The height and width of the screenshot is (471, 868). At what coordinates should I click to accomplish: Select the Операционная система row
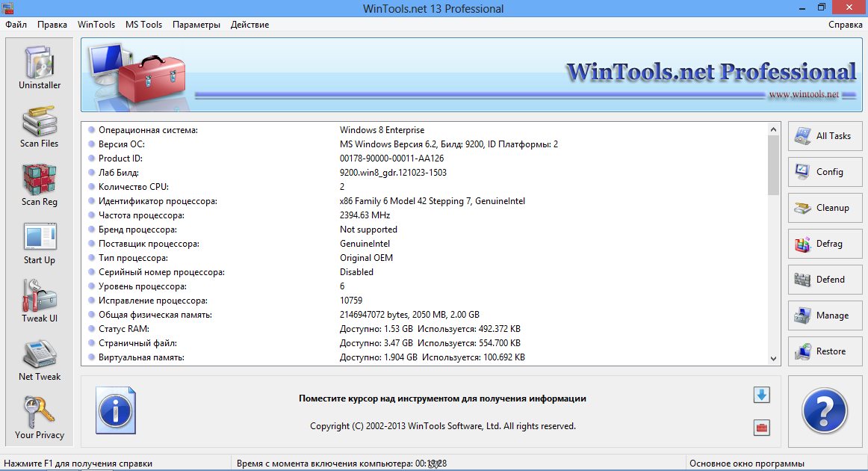pyautogui.click(x=148, y=130)
